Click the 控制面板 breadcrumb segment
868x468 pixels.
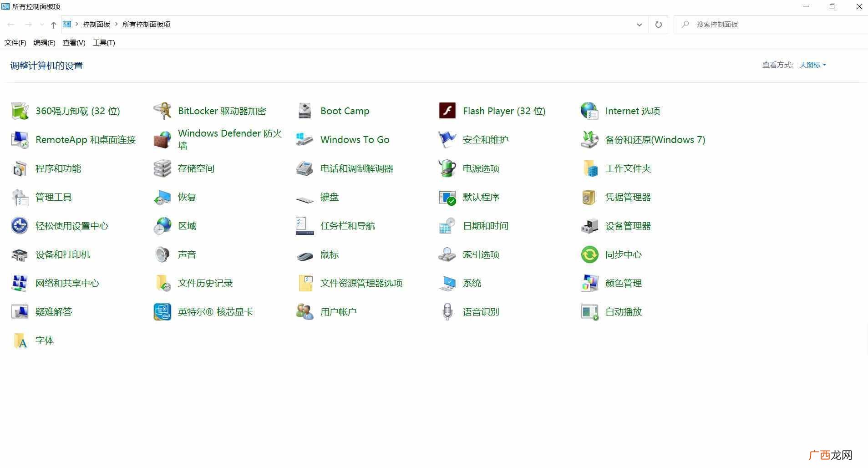tap(96, 24)
